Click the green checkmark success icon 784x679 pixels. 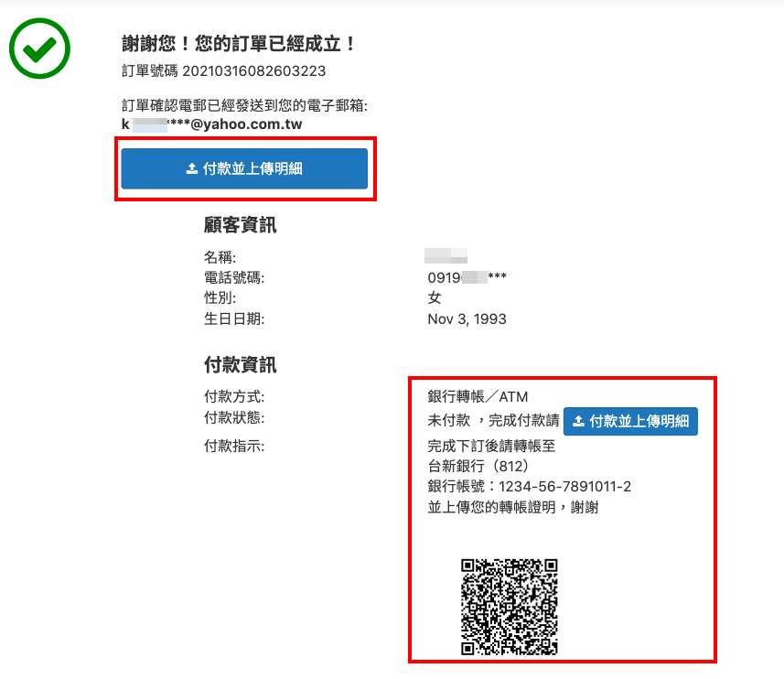39,48
